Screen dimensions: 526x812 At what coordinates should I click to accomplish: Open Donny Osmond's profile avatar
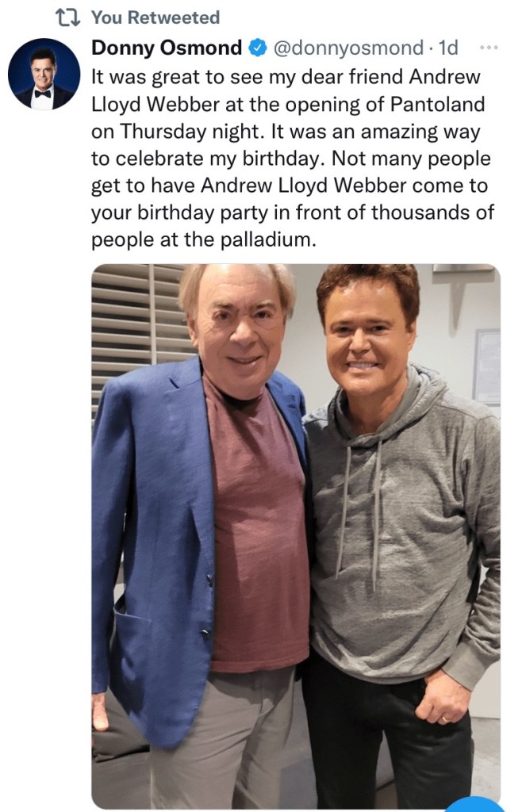[x=44, y=74]
